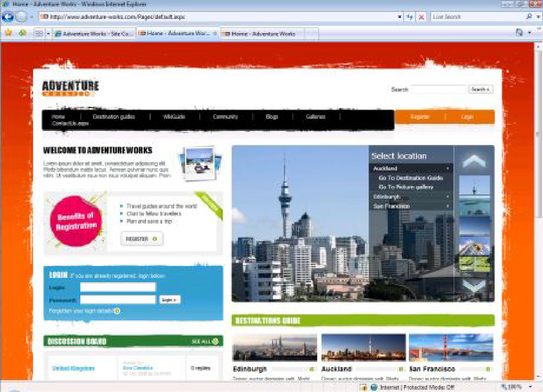
Task: Click the red Stop loading icon
Action: tap(422, 17)
